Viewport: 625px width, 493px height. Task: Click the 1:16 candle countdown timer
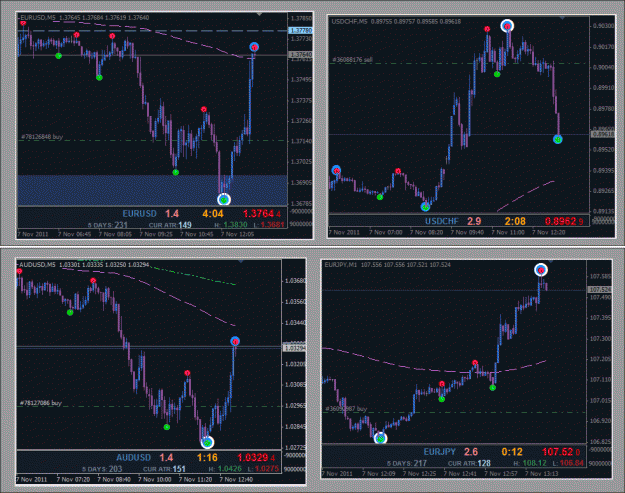click(207, 458)
